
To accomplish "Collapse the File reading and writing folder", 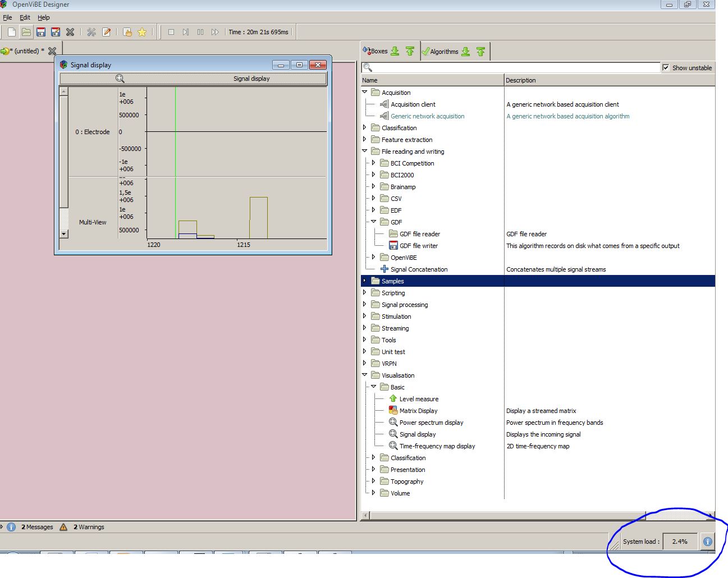I will [365, 151].
